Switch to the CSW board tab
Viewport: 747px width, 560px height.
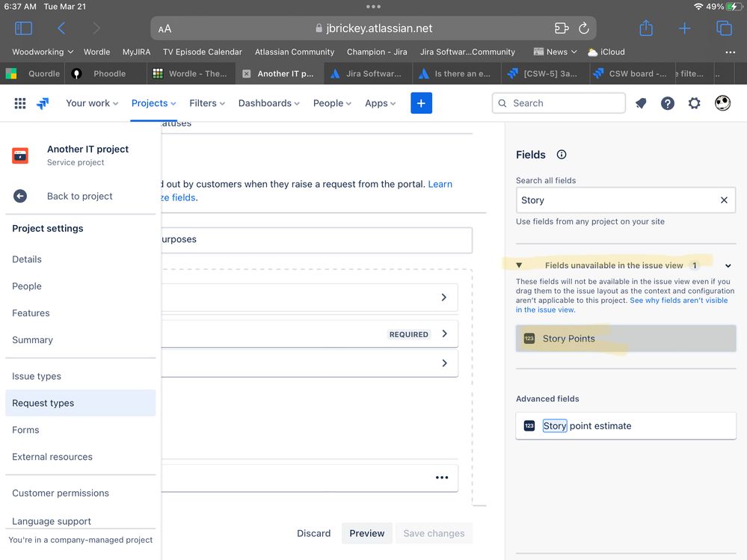point(631,74)
